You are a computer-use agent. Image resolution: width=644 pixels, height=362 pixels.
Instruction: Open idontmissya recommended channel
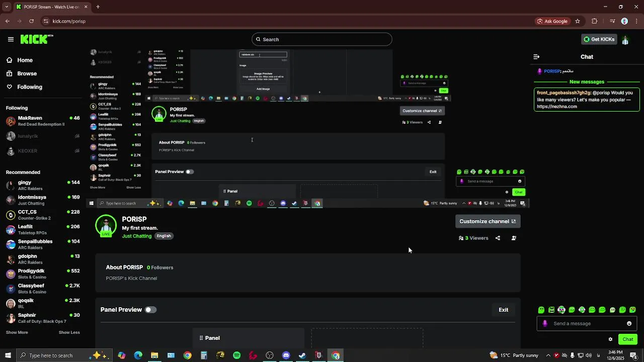click(43, 200)
